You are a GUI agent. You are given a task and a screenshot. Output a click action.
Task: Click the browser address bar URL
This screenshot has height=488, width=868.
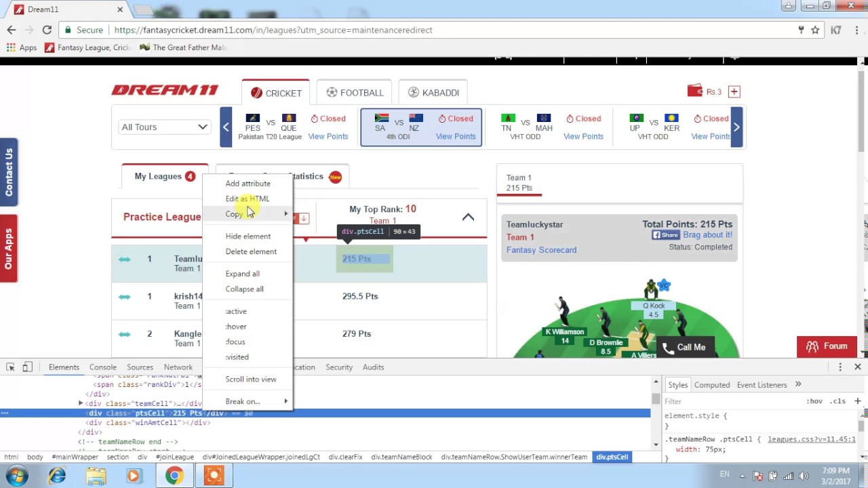(x=273, y=30)
